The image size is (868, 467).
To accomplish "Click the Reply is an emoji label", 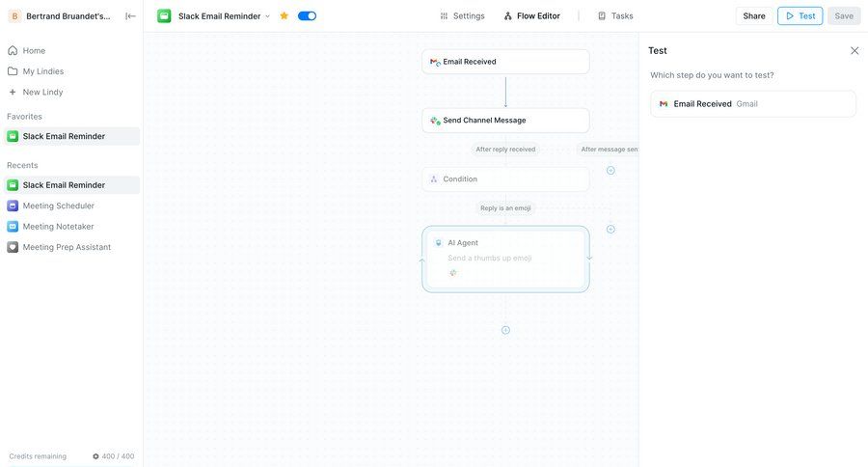I will 505,207.
